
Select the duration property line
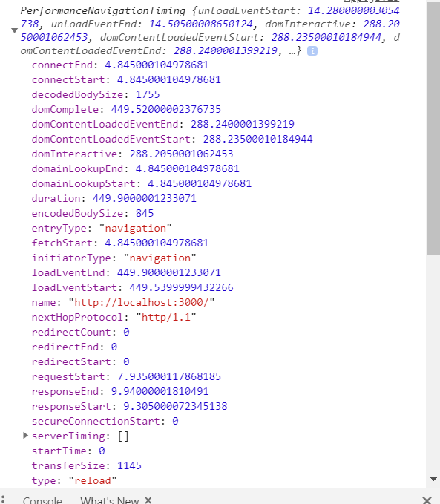click(114, 198)
